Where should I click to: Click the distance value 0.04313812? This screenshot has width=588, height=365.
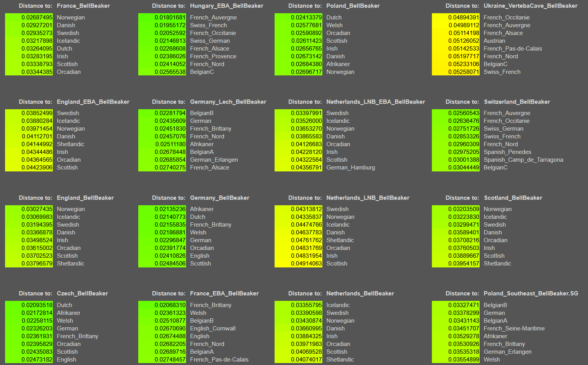click(306, 209)
